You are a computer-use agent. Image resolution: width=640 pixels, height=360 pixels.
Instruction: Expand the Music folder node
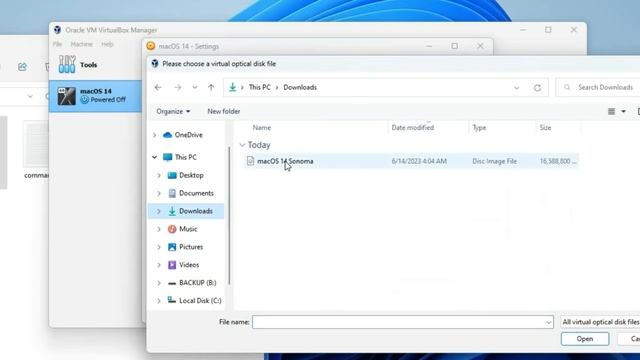(159, 229)
